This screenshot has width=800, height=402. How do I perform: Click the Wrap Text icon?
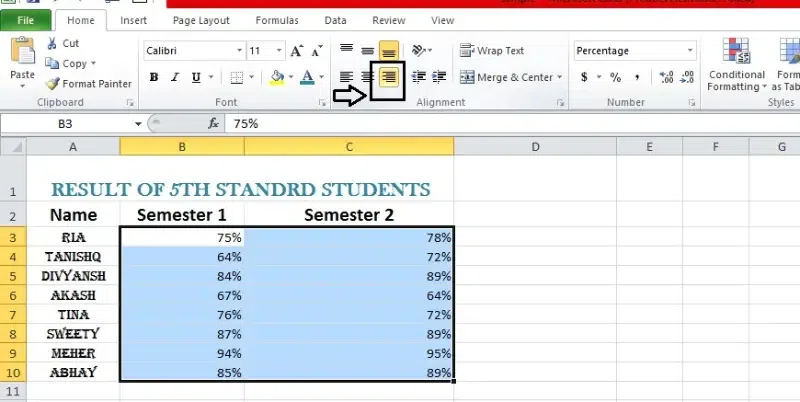pyautogui.click(x=467, y=50)
